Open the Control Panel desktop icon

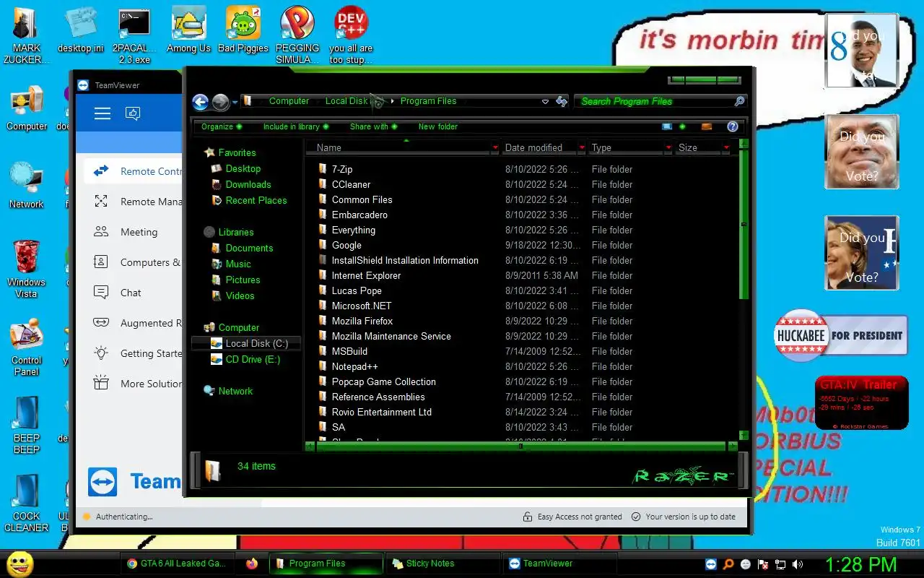click(x=27, y=347)
